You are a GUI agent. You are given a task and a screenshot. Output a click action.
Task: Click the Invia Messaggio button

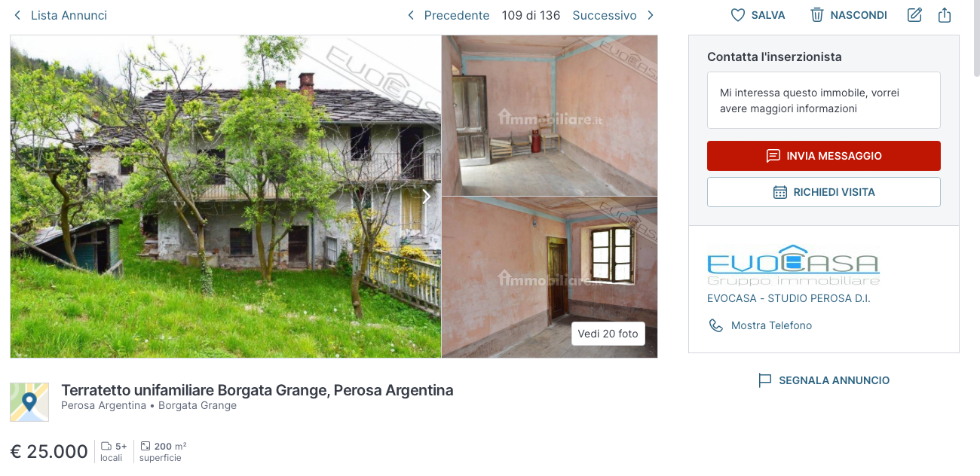click(824, 156)
